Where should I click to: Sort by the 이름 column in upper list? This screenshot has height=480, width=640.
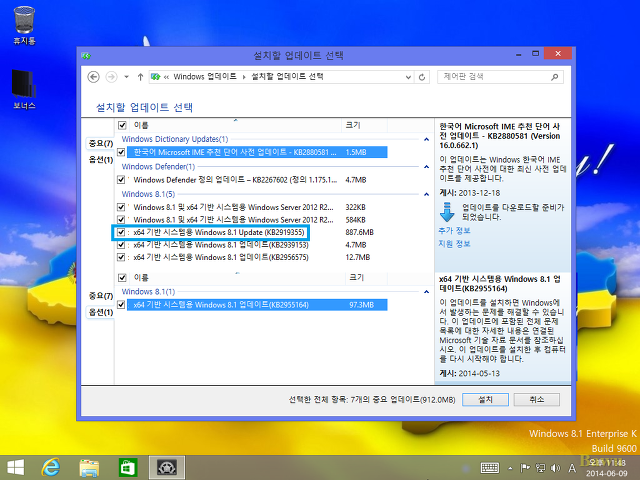point(235,125)
